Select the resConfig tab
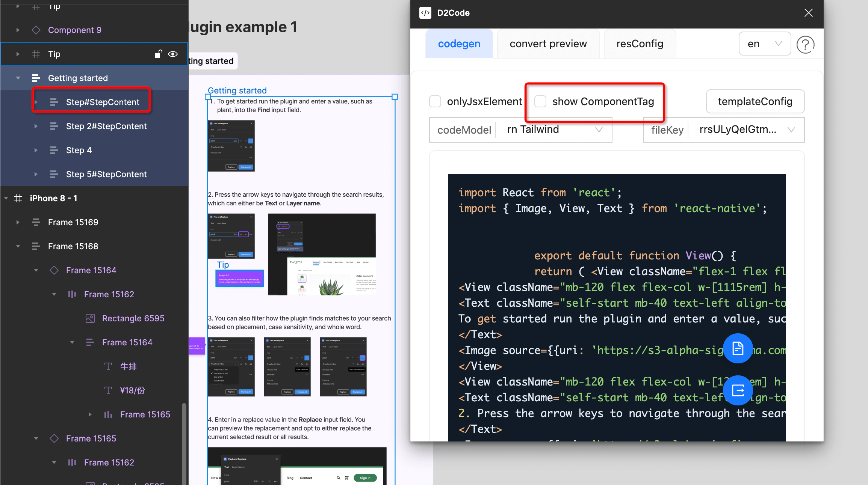Screen dimensions: 868x485 (x=640, y=44)
